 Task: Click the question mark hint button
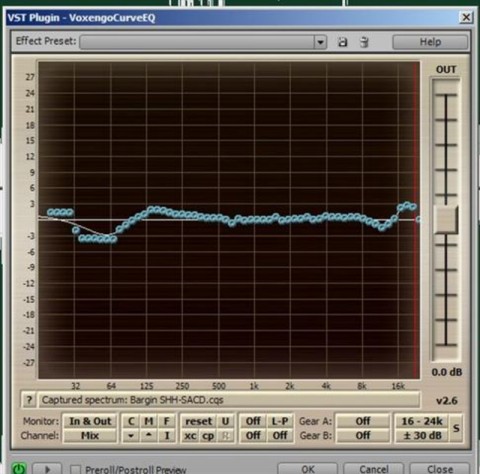29,400
